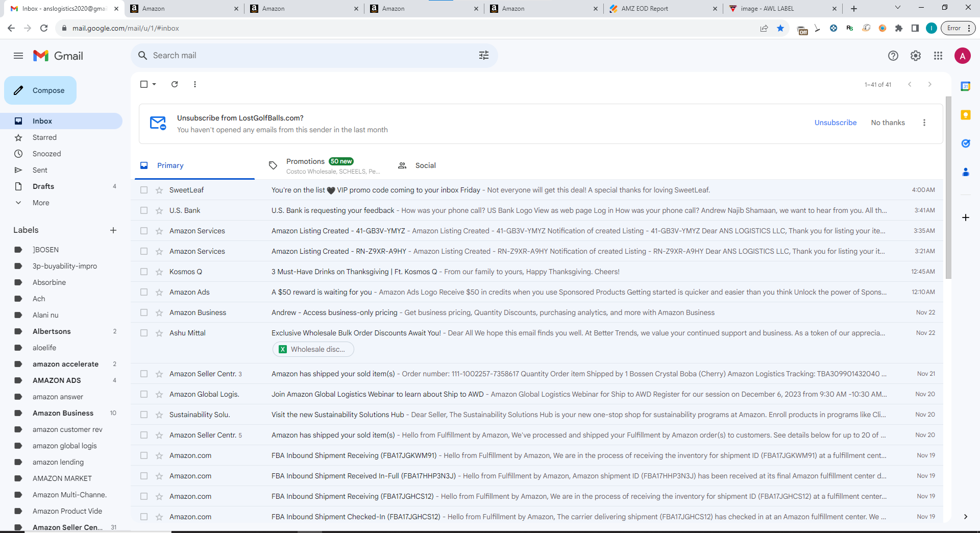The height and width of the screenshot is (533, 980).
Task: Open the Google account avatar menu
Action: click(963, 56)
